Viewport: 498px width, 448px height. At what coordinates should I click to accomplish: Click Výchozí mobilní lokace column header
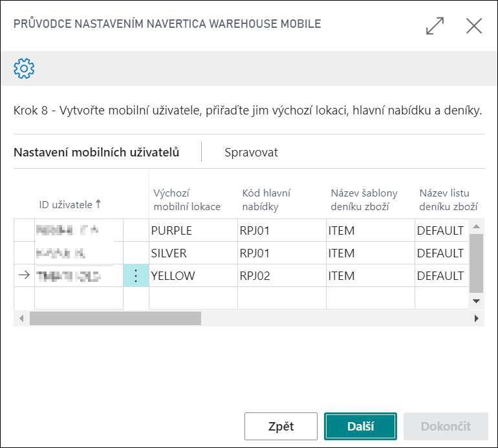point(187,200)
